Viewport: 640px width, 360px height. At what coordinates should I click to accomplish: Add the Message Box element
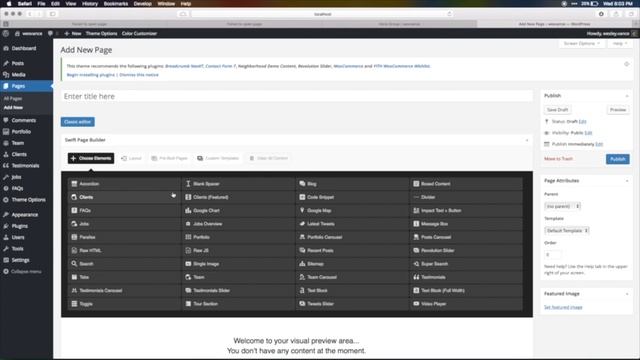(x=466, y=224)
